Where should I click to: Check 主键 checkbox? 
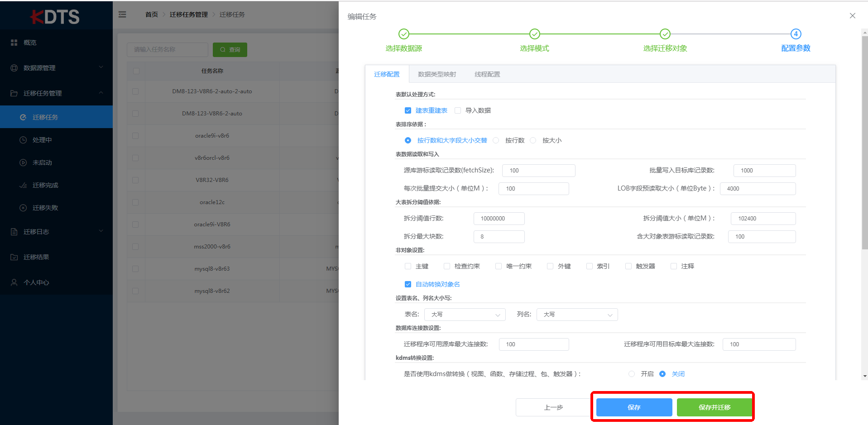pyautogui.click(x=408, y=266)
